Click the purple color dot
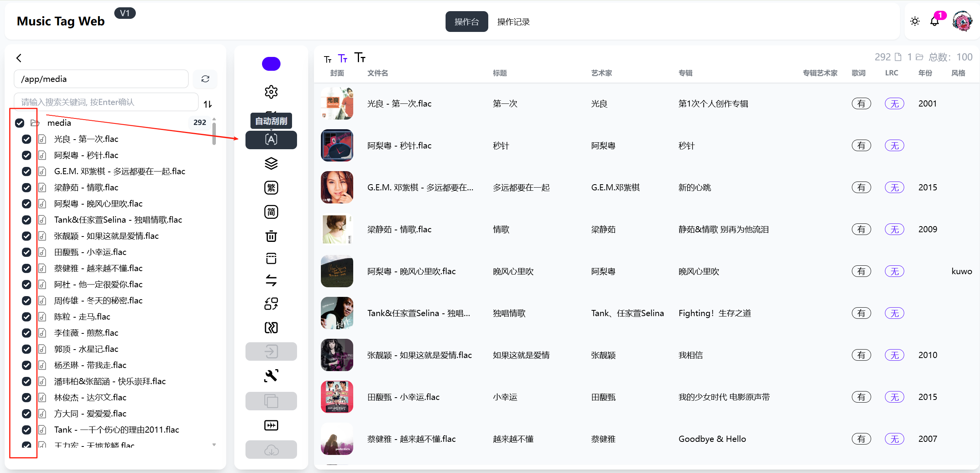The width and height of the screenshot is (980, 473). click(271, 64)
